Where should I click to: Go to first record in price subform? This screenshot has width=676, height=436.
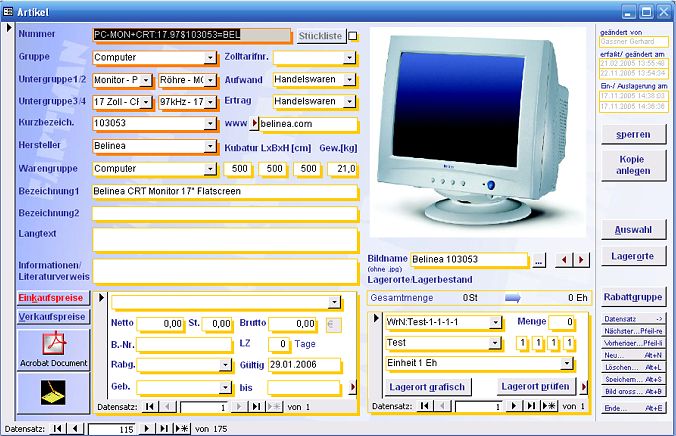click(x=150, y=406)
